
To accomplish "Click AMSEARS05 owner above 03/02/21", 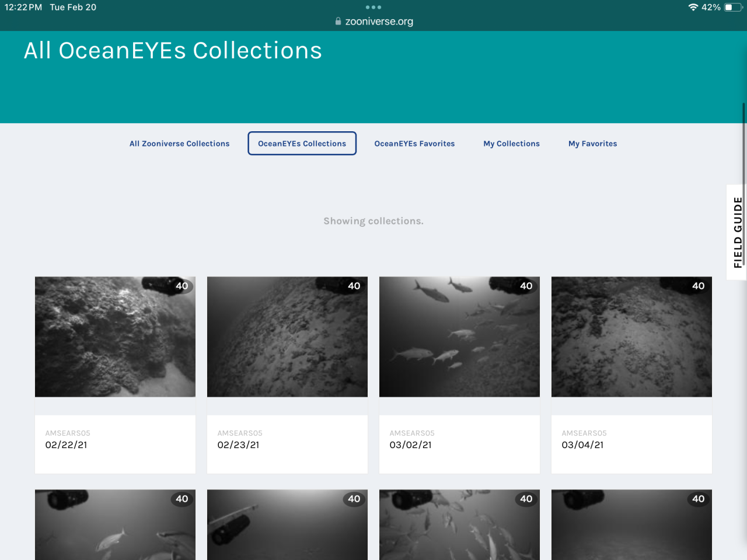I will tap(412, 433).
